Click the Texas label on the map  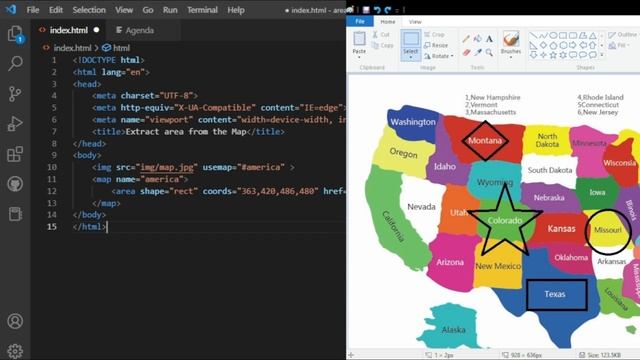555,294
